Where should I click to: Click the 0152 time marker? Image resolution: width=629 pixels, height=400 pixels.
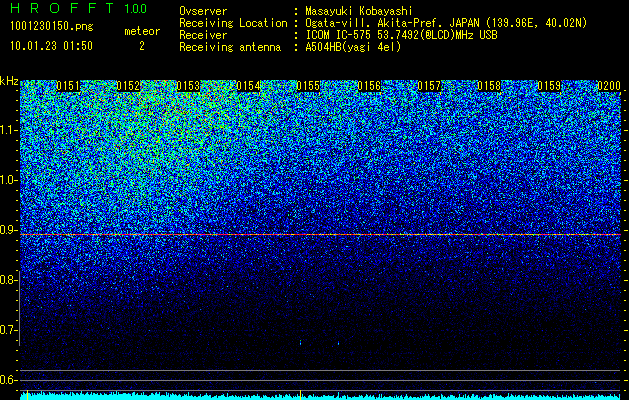click(128, 86)
